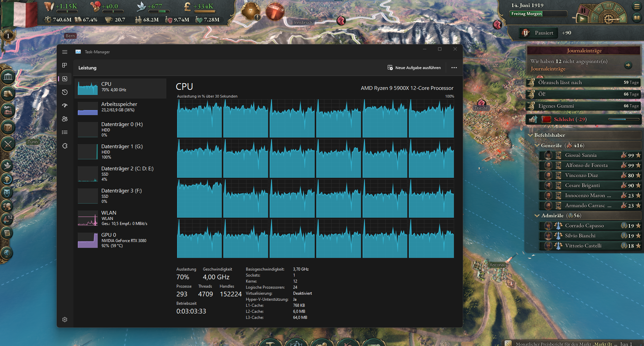Click the green play button on the clock
Image resolution: width=644 pixels, height=346 pixels.
583,19
